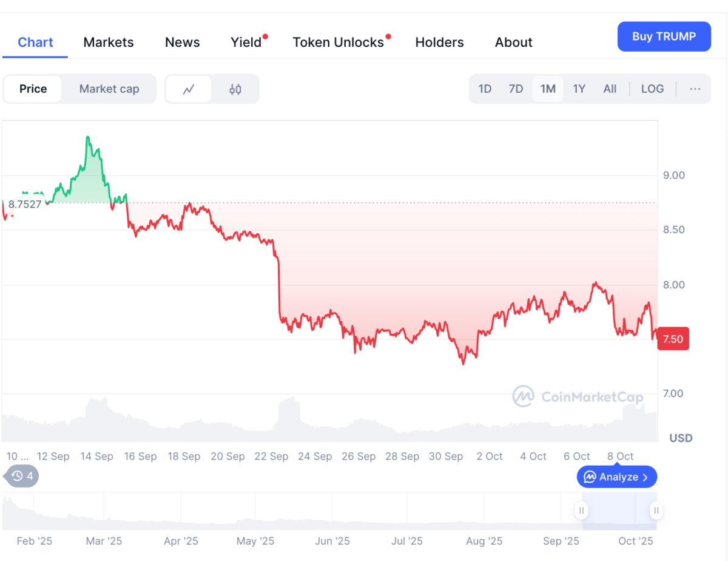
Task: Set the time range to 1D
Action: [485, 89]
